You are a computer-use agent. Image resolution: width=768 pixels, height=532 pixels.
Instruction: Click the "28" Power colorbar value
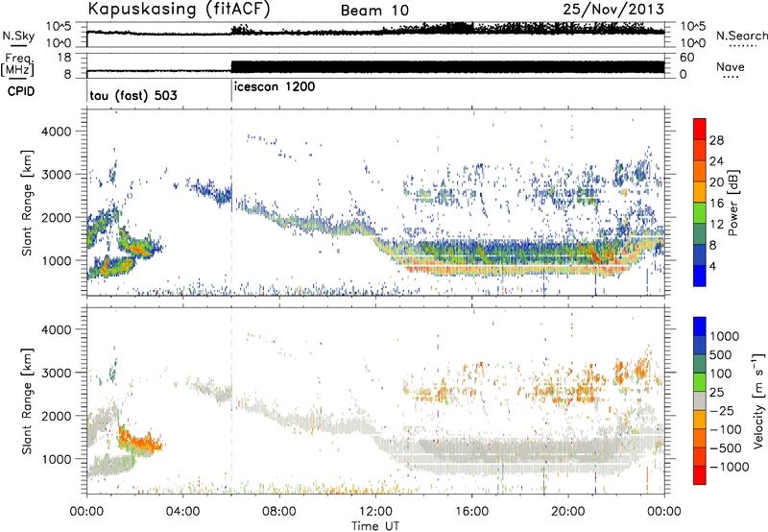coord(716,140)
